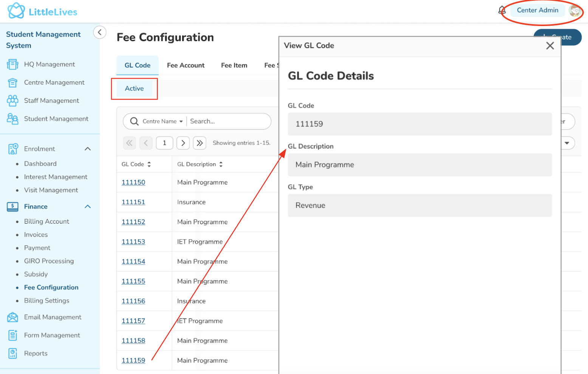Open the dropdown arrow beside the table
This screenshot has width=588, height=374.
tap(567, 143)
